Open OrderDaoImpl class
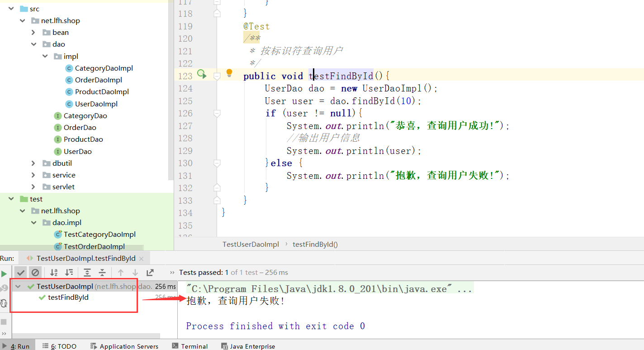644x350 pixels. [x=99, y=80]
